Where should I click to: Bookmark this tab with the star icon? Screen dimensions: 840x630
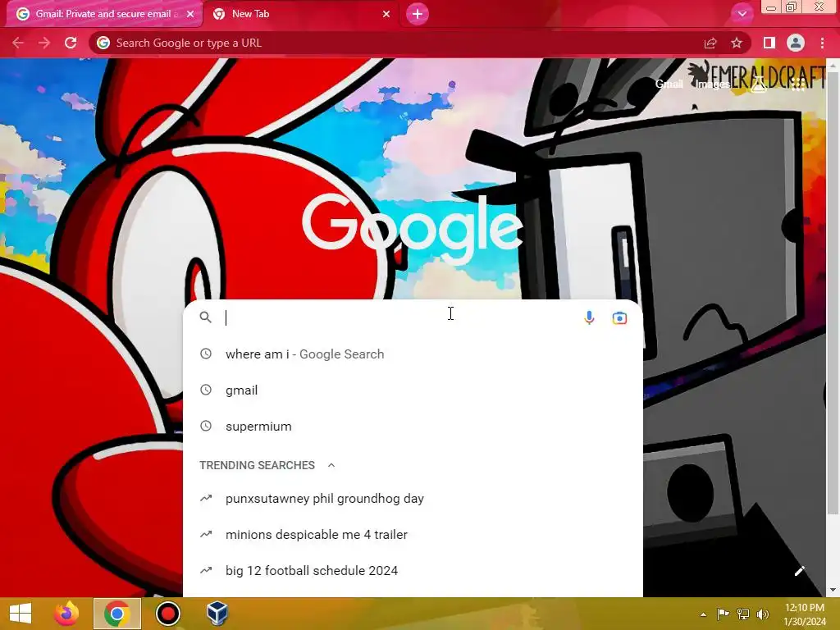pyautogui.click(x=737, y=43)
